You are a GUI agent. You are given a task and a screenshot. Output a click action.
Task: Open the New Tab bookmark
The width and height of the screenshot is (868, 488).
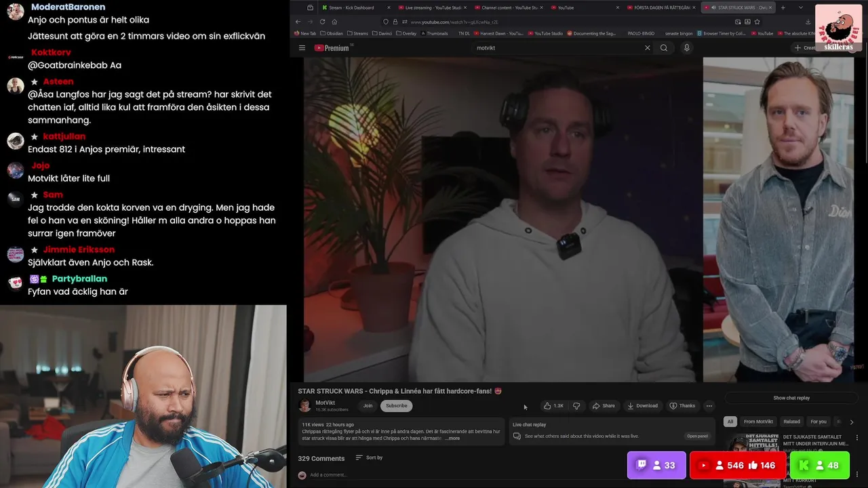coord(306,33)
